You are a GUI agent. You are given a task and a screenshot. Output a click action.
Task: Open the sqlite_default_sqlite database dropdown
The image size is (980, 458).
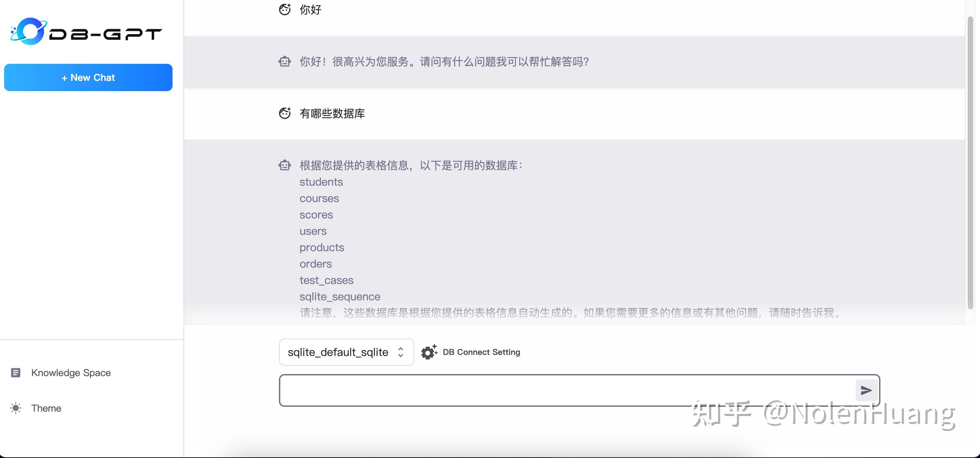(346, 352)
